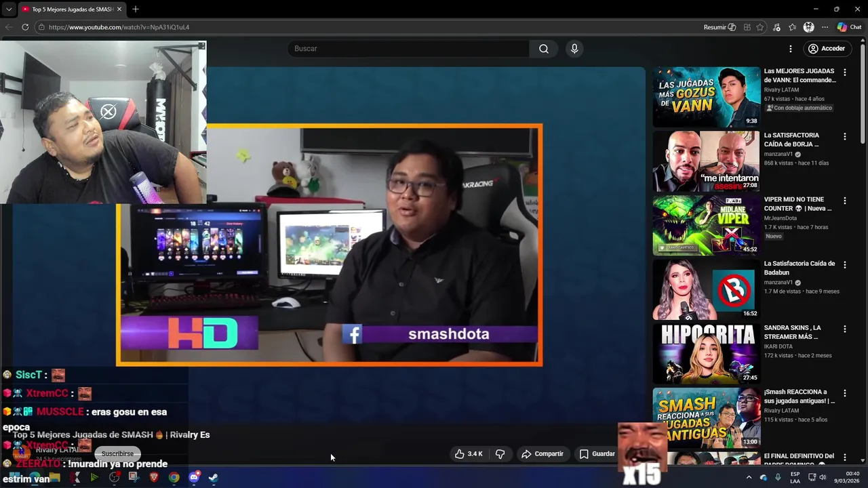Click the Suscribirse button
Viewport: 868px width, 488px height.
click(x=117, y=453)
